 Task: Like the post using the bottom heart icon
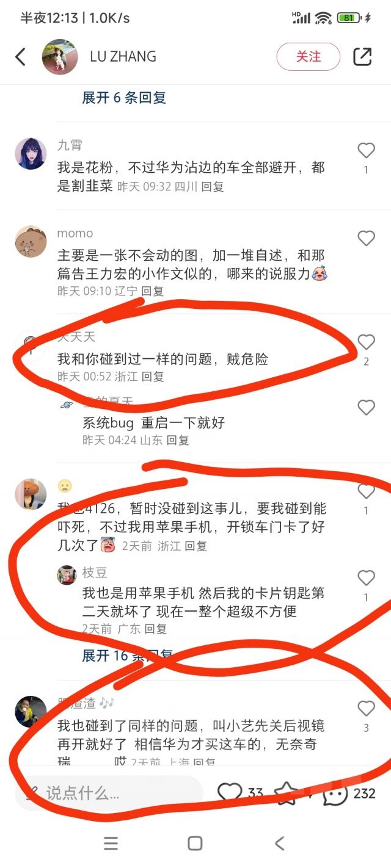230,794
